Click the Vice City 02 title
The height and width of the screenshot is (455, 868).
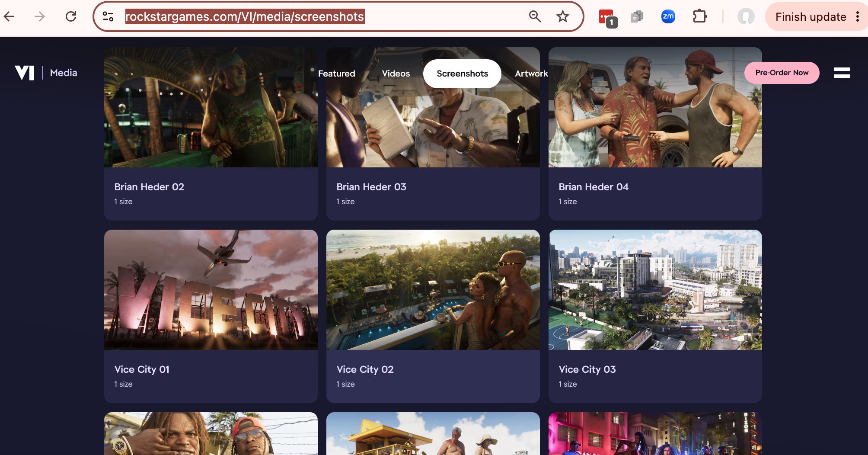(x=365, y=369)
